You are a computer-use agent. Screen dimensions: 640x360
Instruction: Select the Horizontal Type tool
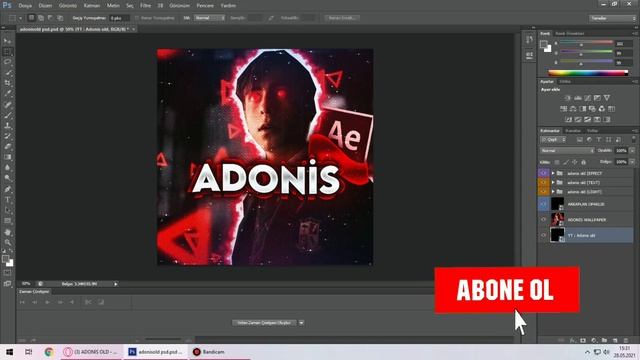[7, 200]
